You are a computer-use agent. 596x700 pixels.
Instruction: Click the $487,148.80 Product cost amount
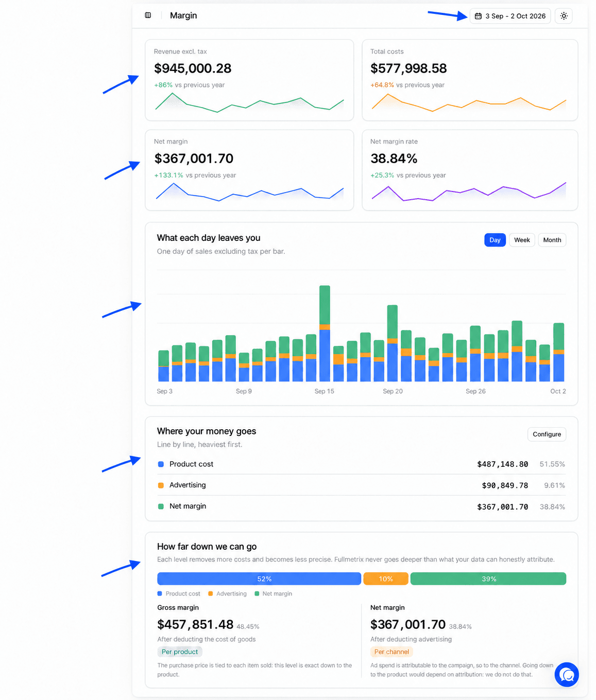click(x=503, y=464)
